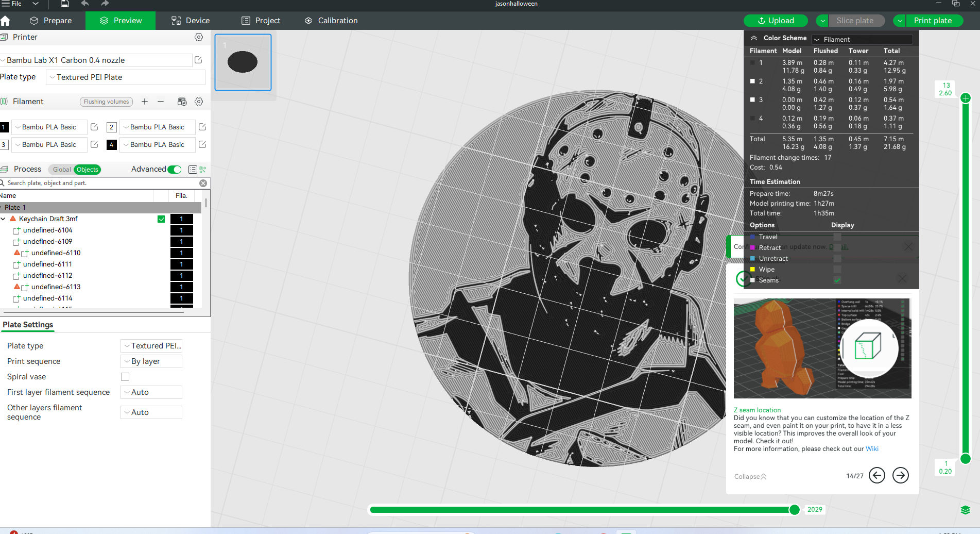The width and height of the screenshot is (980, 534).
Task: Open filament 1 Bambu PLA Basic dropdown
Action: point(49,127)
